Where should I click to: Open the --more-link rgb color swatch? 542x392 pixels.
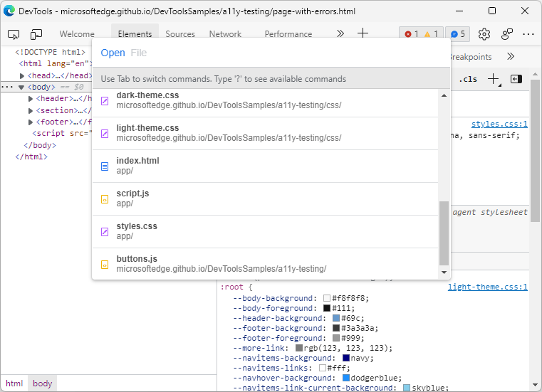[299, 348]
